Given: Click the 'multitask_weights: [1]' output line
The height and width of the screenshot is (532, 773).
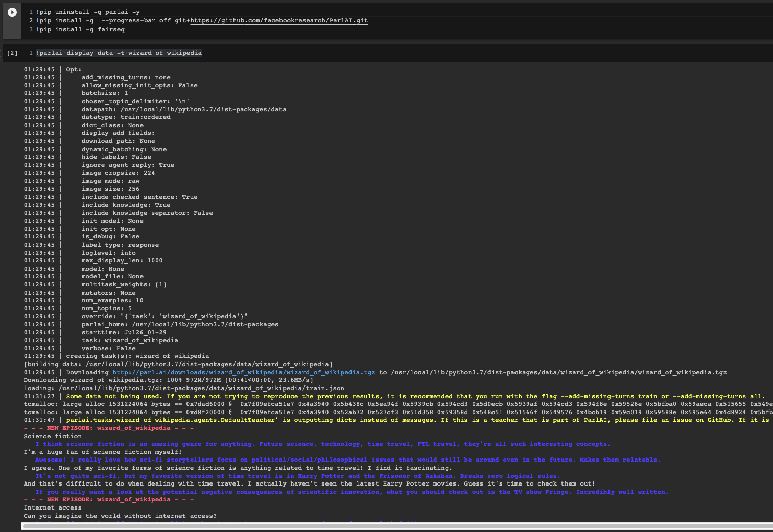Looking at the screenshot, I should [x=124, y=284].
